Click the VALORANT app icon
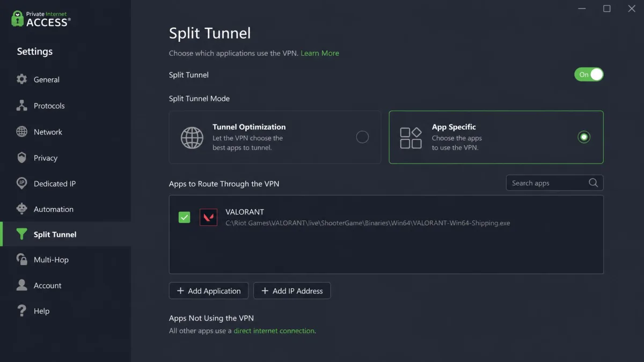 208,217
